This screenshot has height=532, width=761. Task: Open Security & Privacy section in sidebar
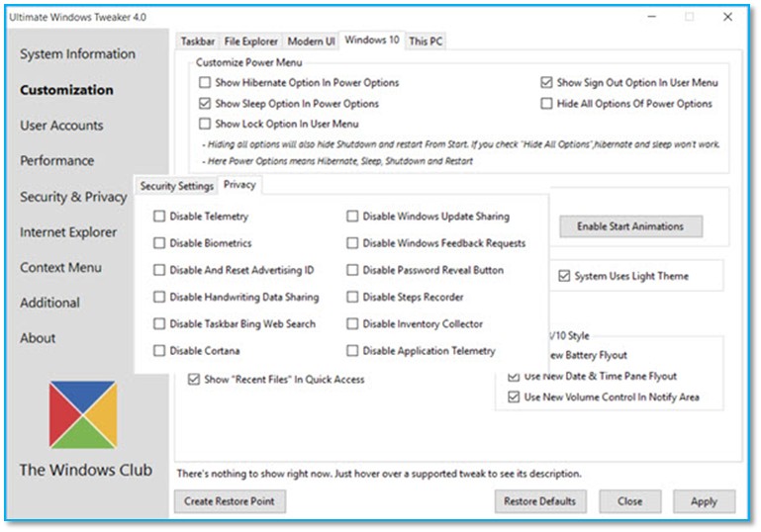(x=73, y=197)
